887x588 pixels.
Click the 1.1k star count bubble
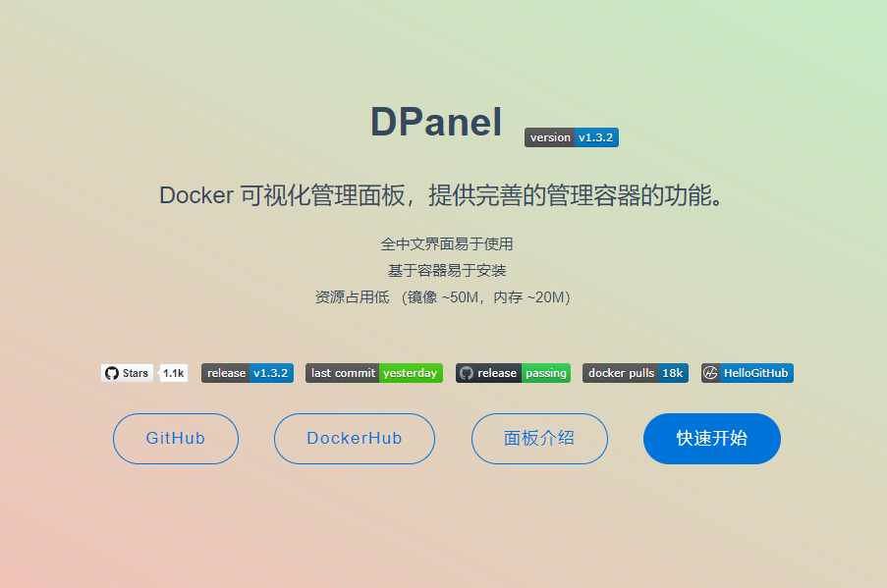(174, 373)
